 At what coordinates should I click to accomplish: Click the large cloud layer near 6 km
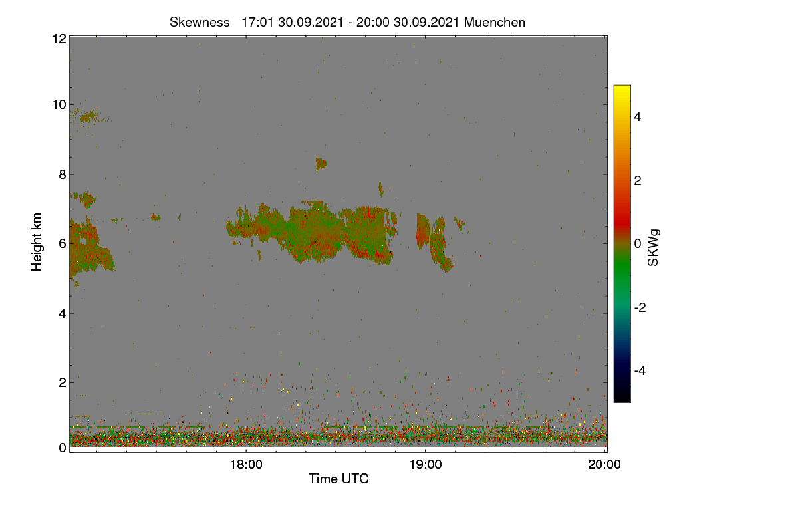pyautogui.click(x=313, y=233)
